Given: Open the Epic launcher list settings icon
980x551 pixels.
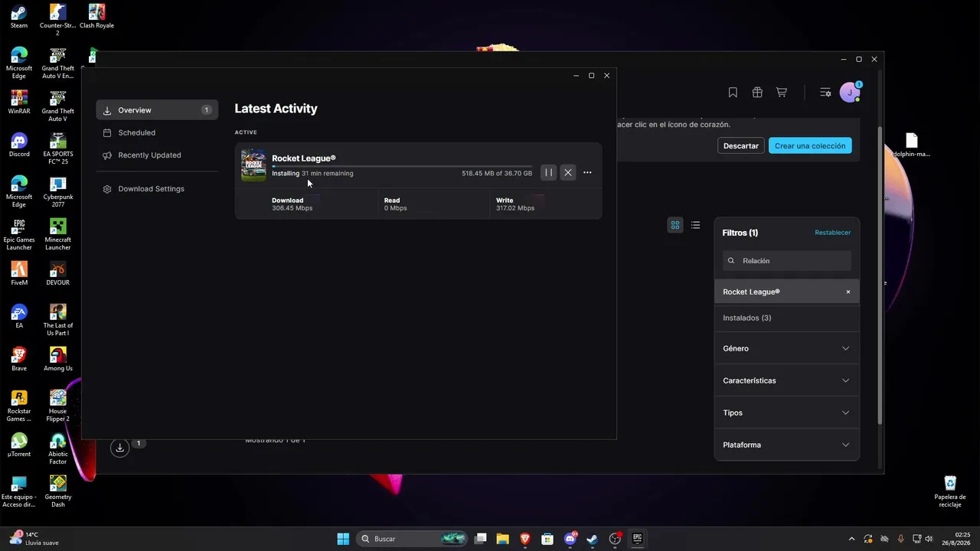Looking at the screenshot, I should tap(825, 93).
